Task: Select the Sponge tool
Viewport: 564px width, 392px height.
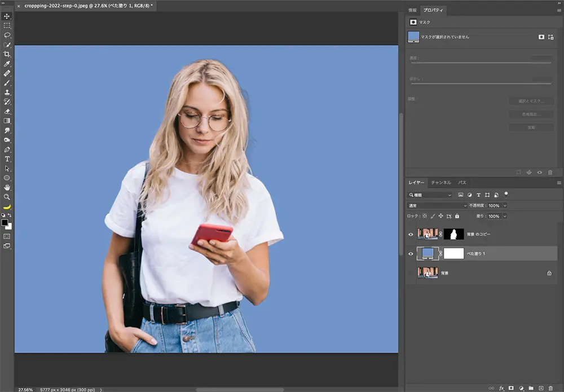Action: pyautogui.click(x=7, y=140)
